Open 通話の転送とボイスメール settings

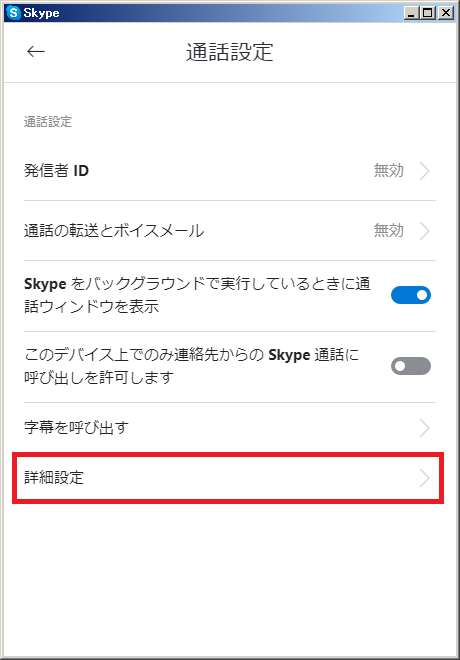230,231
